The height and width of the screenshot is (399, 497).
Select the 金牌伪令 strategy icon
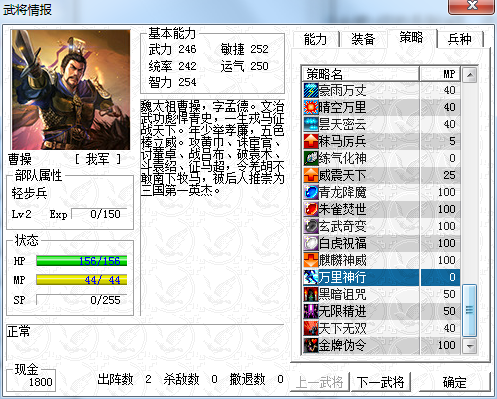pos(311,345)
